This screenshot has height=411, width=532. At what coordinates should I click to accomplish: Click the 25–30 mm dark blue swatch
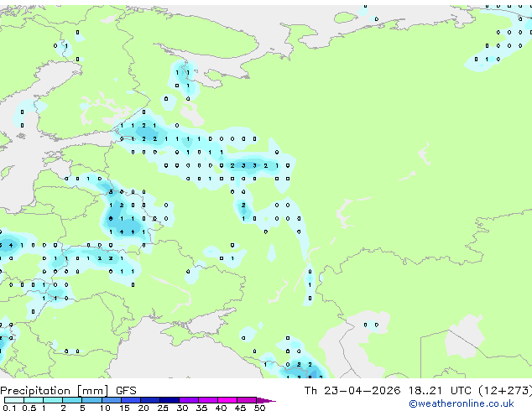[x=170, y=400]
